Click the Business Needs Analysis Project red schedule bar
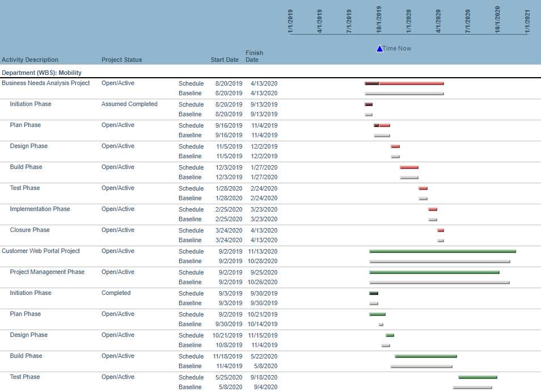The width and height of the screenshot is (541, 392). coord(404,83)
